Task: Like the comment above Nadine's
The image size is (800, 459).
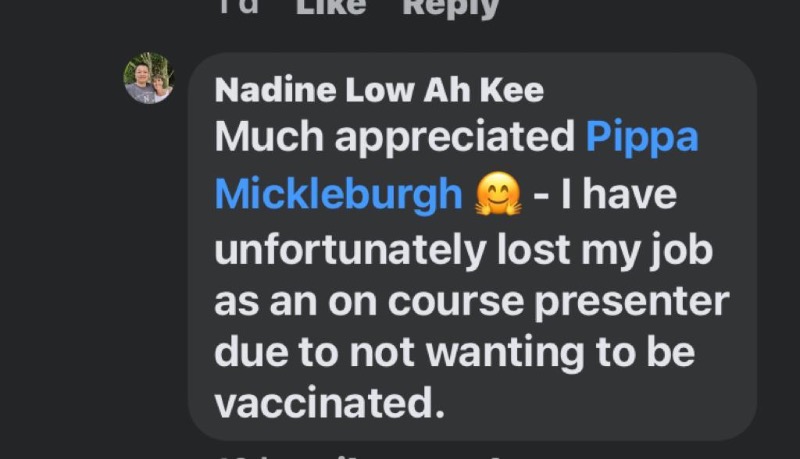Action: click(331, 6)
